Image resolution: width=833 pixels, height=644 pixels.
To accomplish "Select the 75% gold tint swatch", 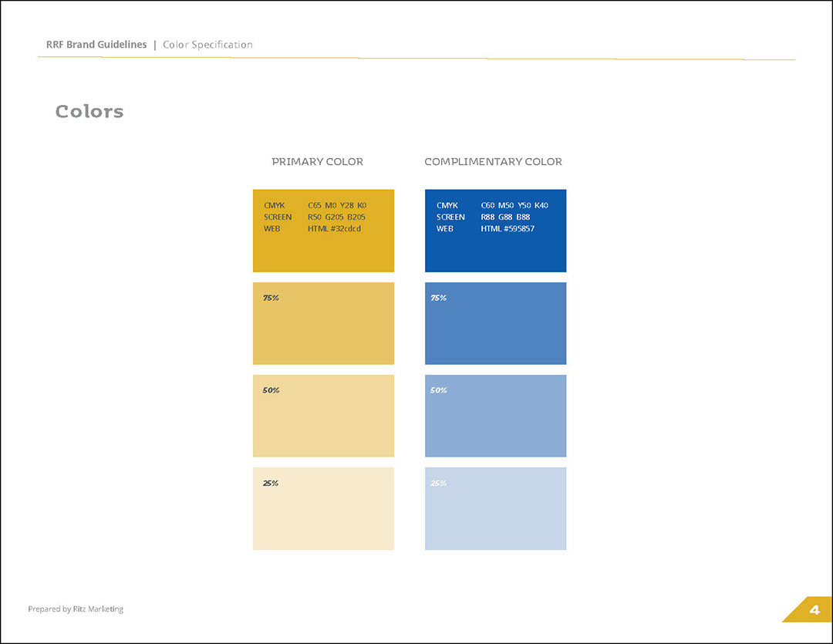I will click(323, 323).
